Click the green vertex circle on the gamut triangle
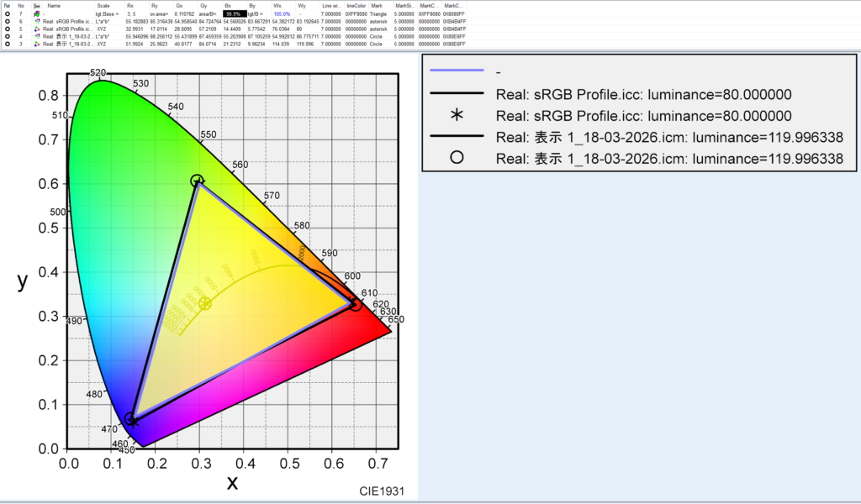This screenshot has width=861, height=504. tap(197, 181)
